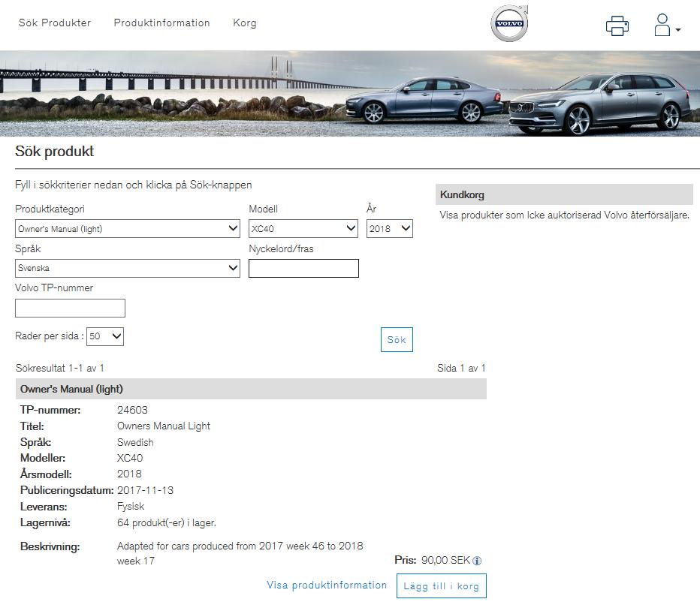Open the Produktinformation menu
The height and width of the screenshot is (608, 700).
(x=161, y=23)
